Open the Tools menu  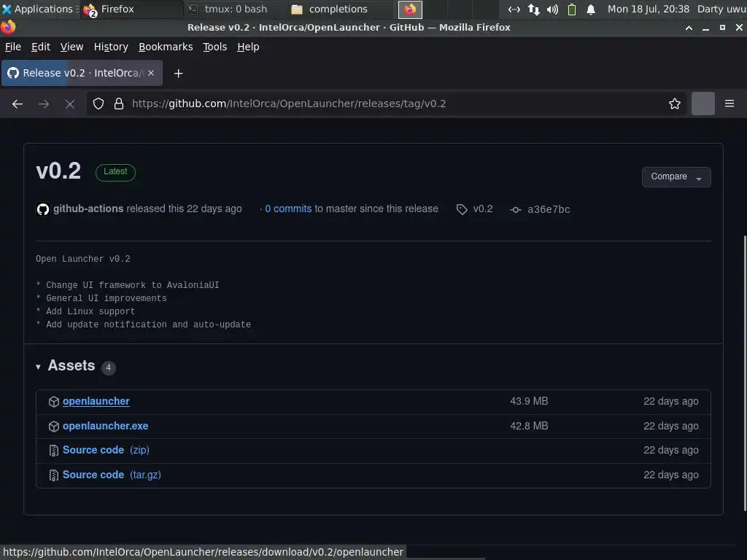click(215, 47)
